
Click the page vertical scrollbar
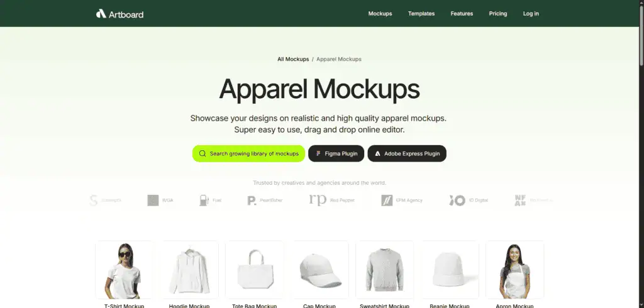tap(641, 154)
